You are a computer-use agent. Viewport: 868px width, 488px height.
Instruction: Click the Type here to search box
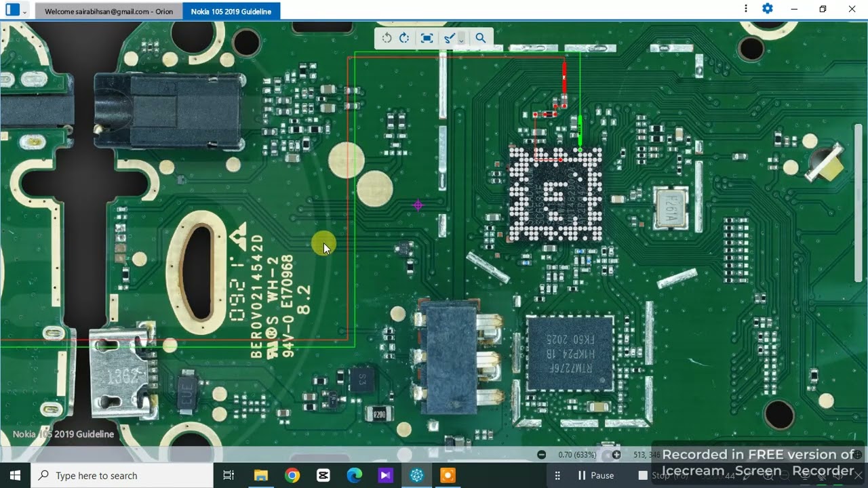coord(122,476)
